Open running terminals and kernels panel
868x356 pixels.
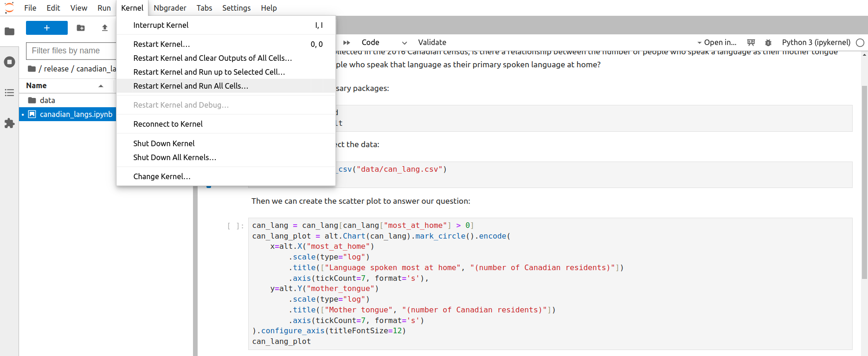click(9, 62)
